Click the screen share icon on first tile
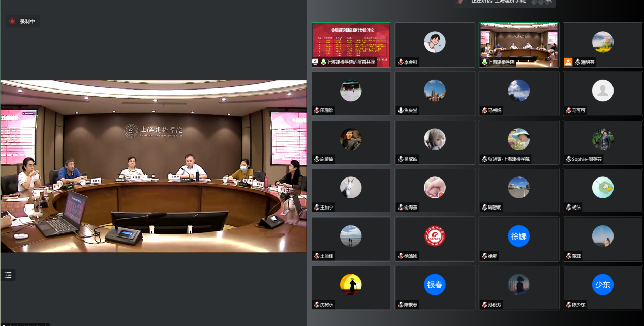Image resolution: width=644 pixels, height=326 pixels. (315, 62)
